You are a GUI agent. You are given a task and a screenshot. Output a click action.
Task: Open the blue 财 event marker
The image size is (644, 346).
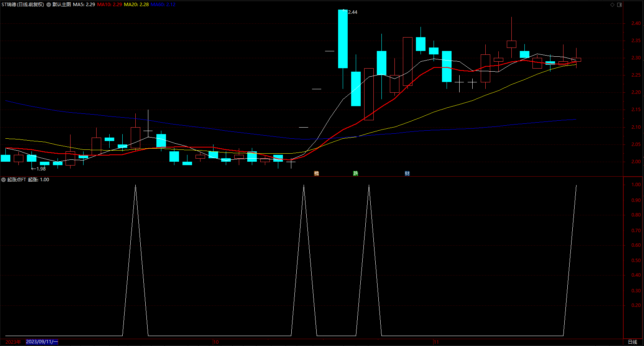coord(407,174)
